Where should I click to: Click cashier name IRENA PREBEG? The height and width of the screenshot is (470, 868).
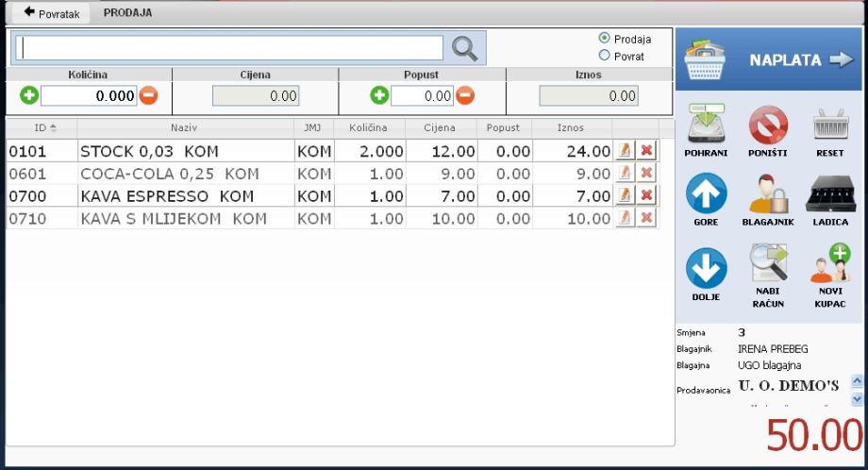pyautogui.click(x=773, y=349)
